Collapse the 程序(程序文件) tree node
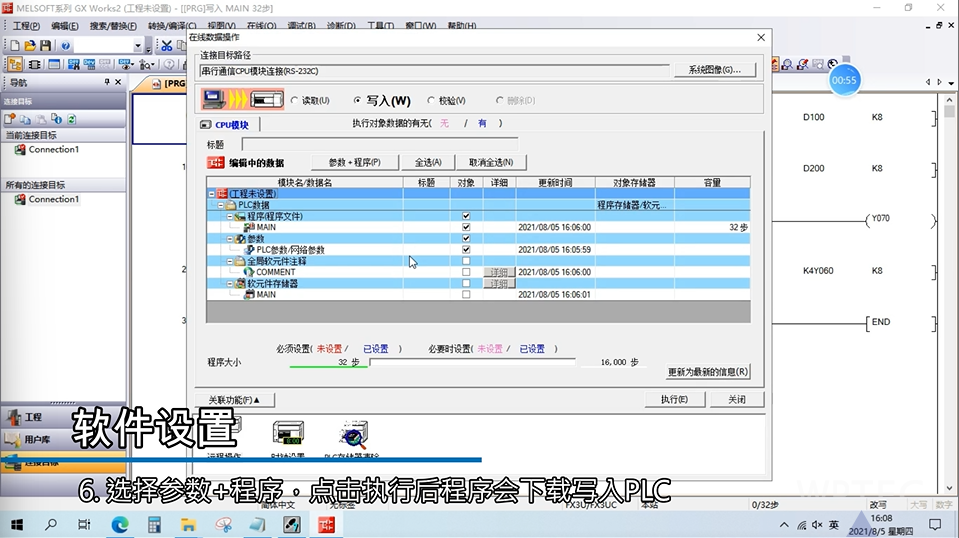 [231, 216]
